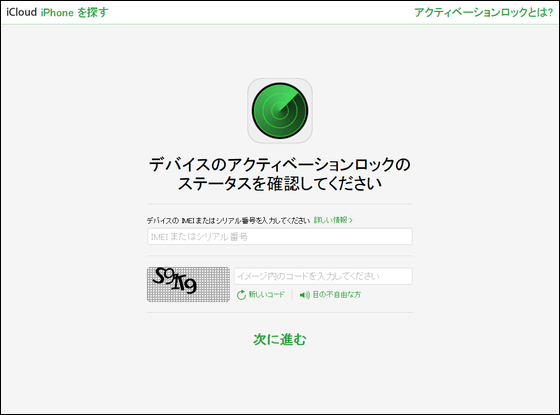The height and width of the screenshot is (415, 560).
Task: Click デバイスの IMEI またはシリアル番号 instruction label
Action: pos(228,220)
